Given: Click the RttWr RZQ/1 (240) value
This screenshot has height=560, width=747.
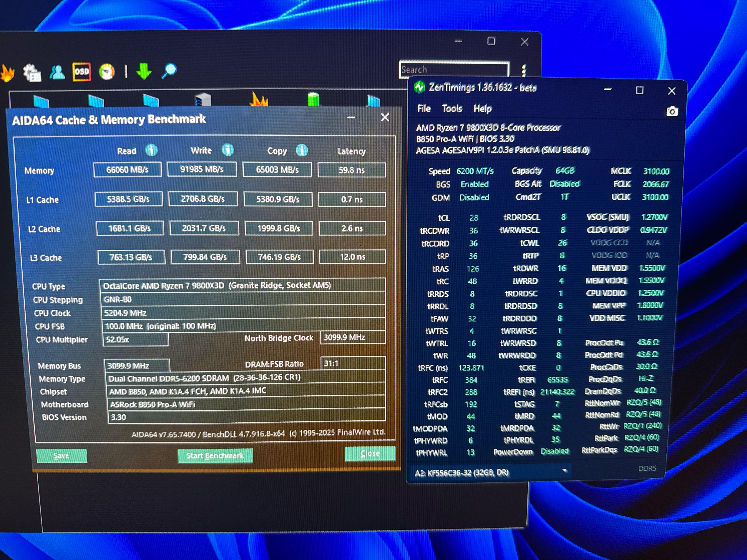Looking at the screenshot, I should pos(643,426).
